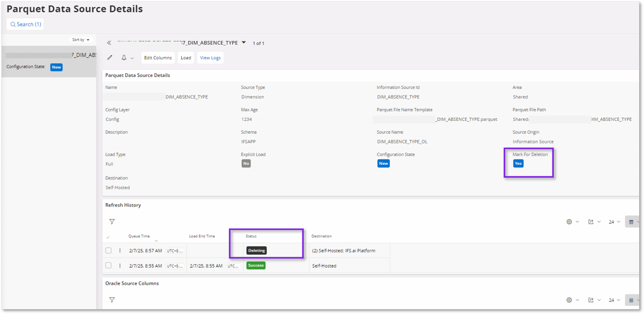Click Oracle Source Columns settings gear
This screenshot has width=644, height=314.
click(x=569, y=300)
